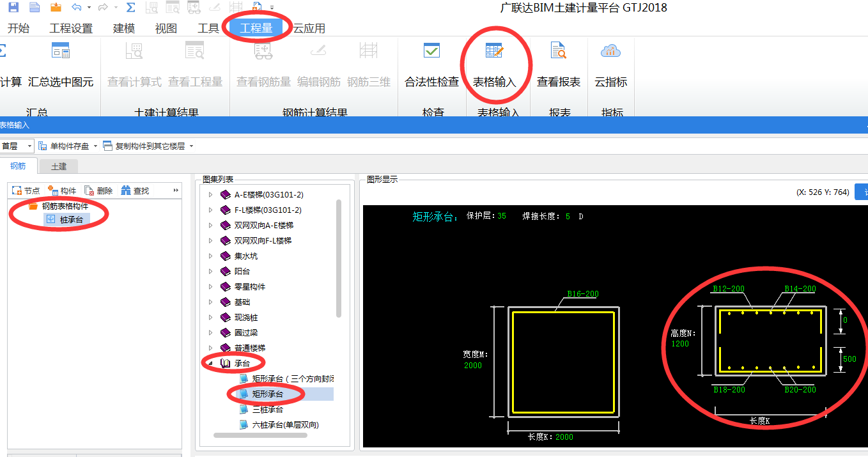Click the 节点 add node button

point(26,190)
